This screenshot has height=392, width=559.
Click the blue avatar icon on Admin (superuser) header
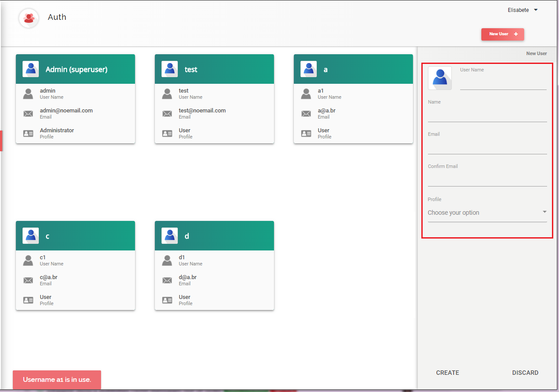(30, 69)
